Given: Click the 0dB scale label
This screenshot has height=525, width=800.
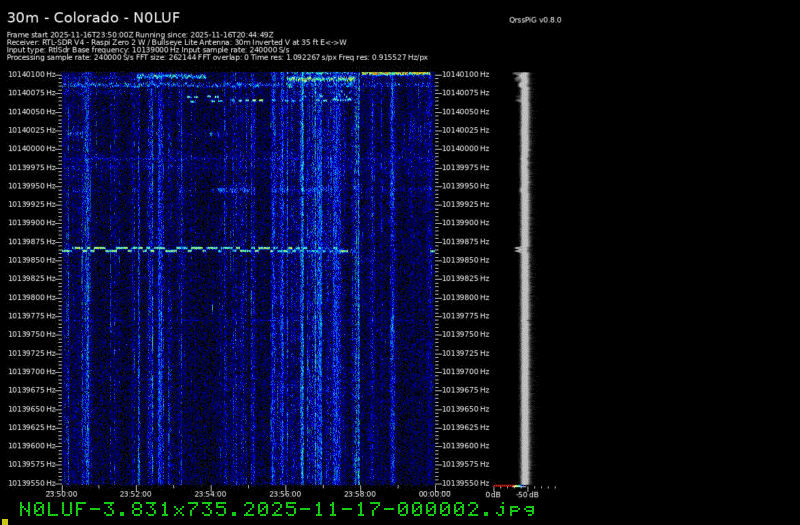Looking at the screenshot, I should (493, 494).
